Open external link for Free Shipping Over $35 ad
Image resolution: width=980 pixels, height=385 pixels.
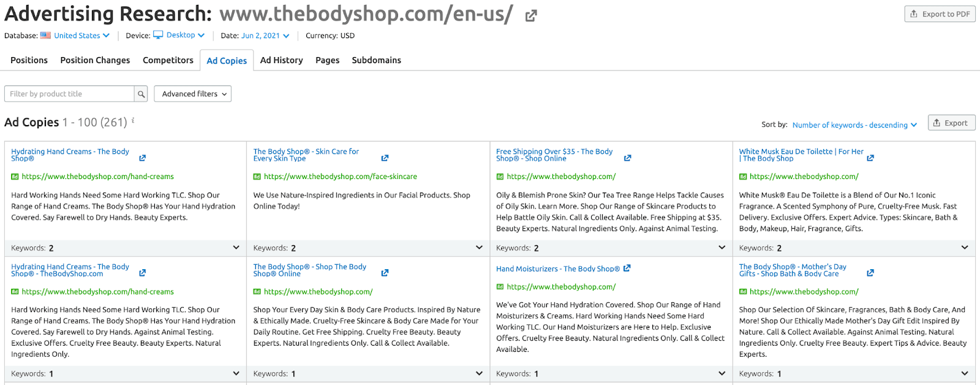(627, 158)
